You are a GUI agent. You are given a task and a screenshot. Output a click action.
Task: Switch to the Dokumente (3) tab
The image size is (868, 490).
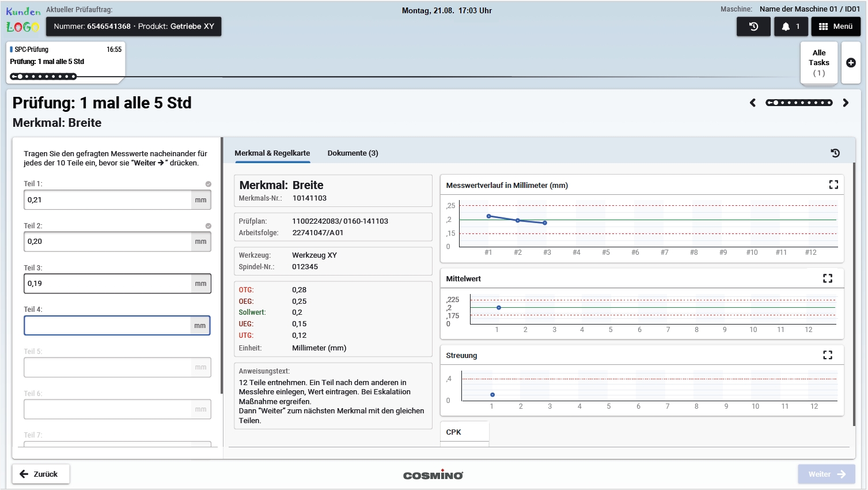(352, 153)
